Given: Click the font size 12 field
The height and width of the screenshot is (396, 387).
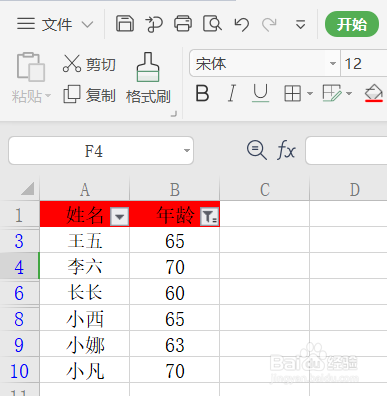Looking at the screenshot, I should tap(363, 63).
